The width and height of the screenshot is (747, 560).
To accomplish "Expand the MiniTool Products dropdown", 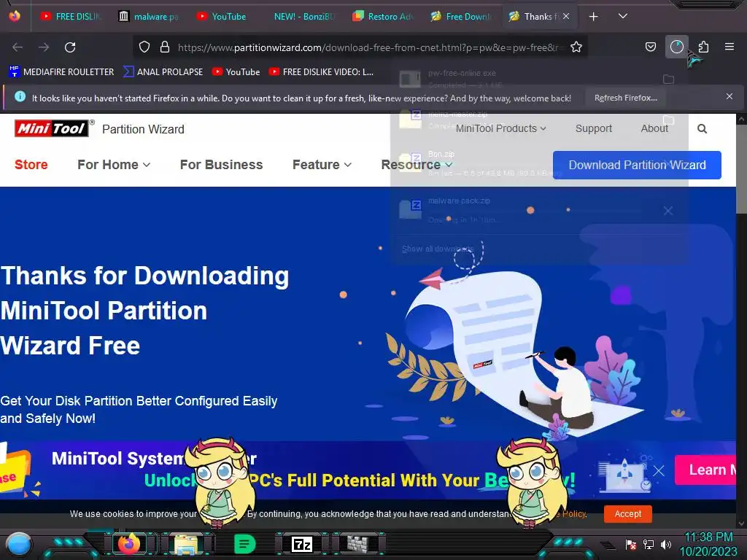I will (x=500, y=128).
